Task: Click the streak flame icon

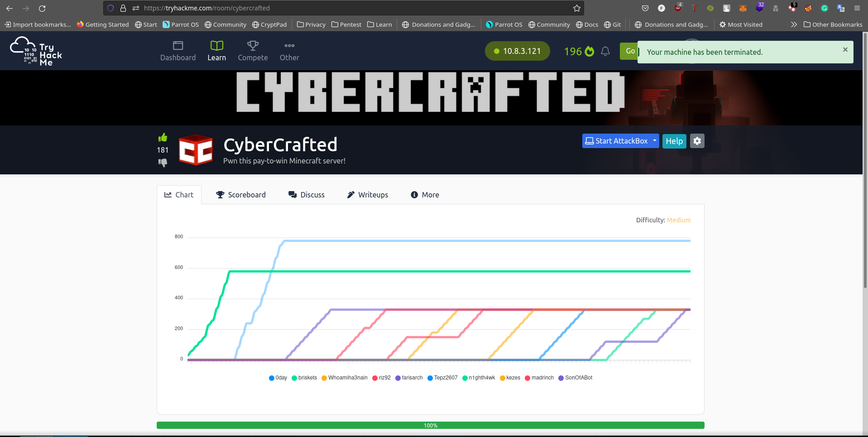Action: [x=590, y=51]
